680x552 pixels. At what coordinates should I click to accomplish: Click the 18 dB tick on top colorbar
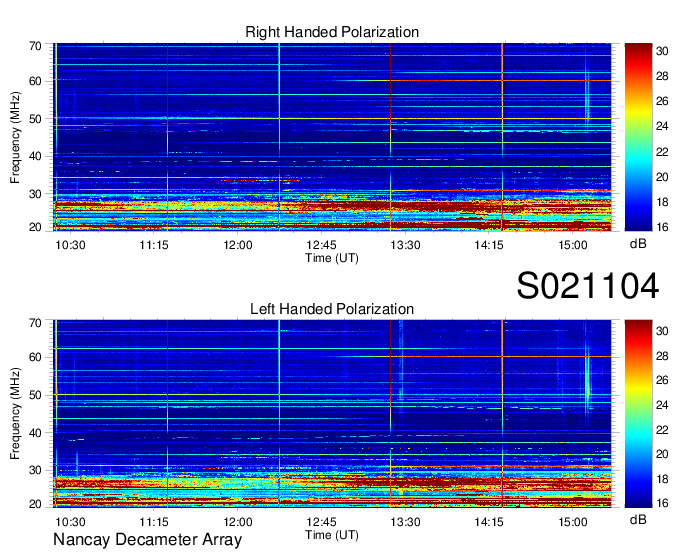coord(662,202)
